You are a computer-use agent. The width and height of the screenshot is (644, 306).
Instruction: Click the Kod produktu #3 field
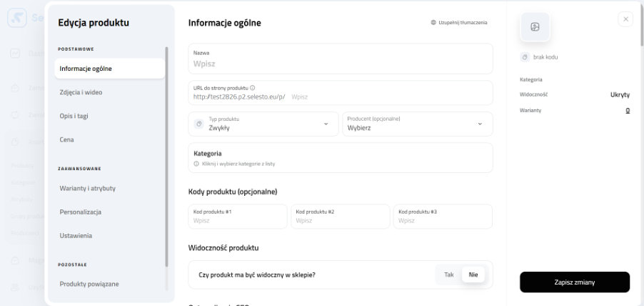point(443,217)
